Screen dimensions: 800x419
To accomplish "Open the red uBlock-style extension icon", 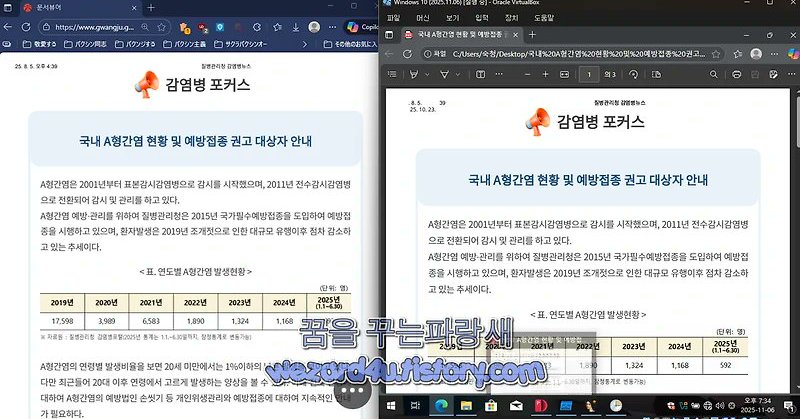I will (203, 28).
